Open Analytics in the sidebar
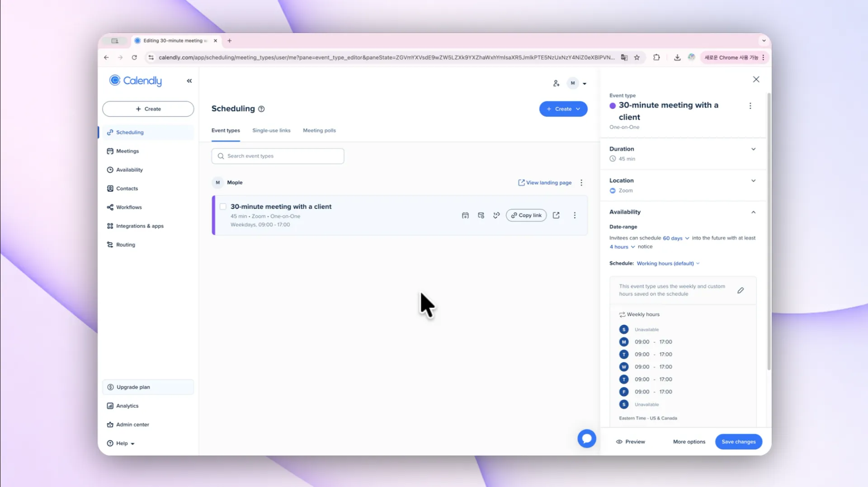Image resolution: width=868 pixels, height=487 pixels. (148, 406)
